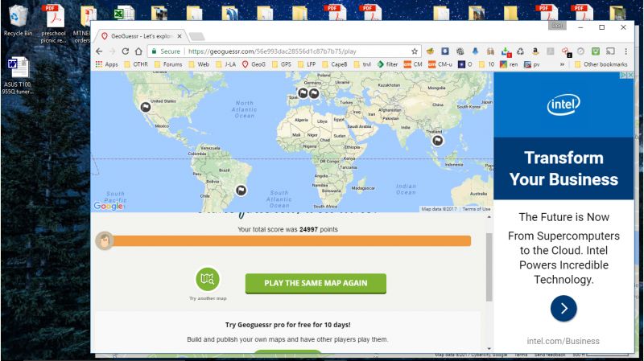Open the J-LA bookmarks folder
The image size is (644, 361).
[225, 64]
